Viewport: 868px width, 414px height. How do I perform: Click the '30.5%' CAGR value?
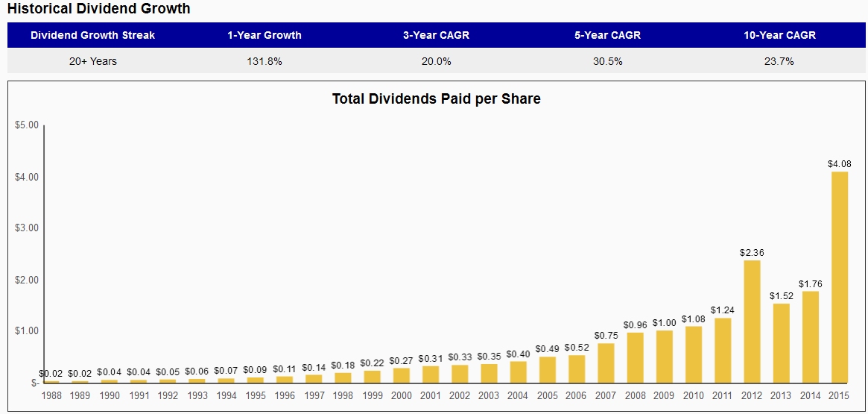pos(608,61)
